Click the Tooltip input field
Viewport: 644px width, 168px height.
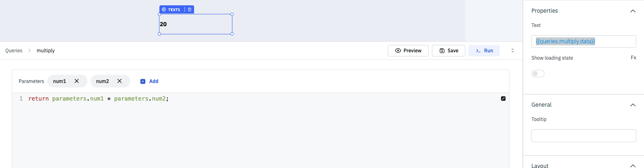click(584, 136)
